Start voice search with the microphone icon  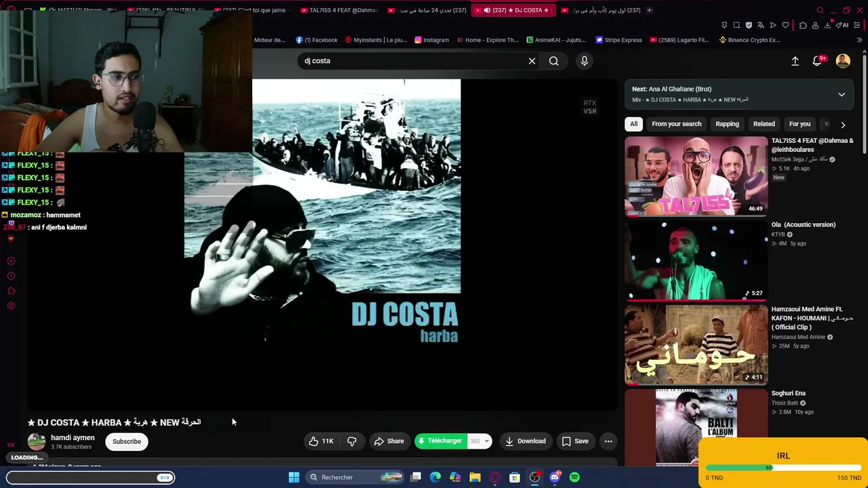pos(584,61)
